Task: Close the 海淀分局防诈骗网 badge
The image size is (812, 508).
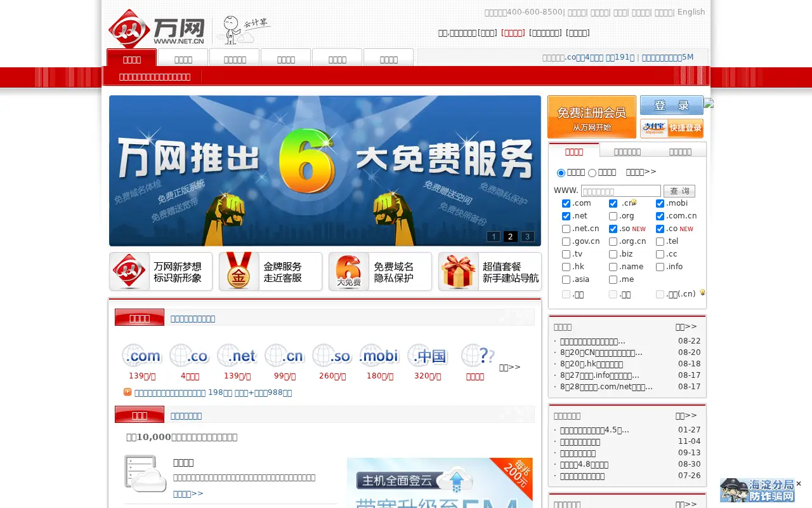Action: [x=799, y=484]
